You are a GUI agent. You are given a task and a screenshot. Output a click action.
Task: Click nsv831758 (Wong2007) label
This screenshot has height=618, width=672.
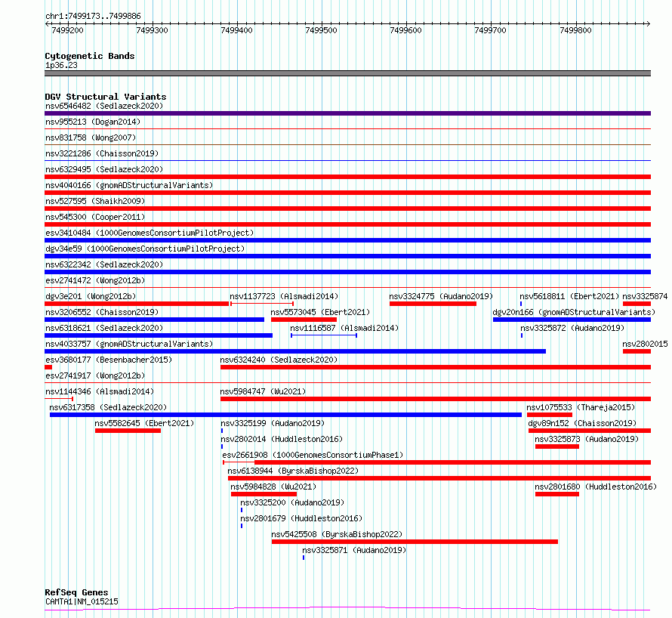click(x=91, y=138)
